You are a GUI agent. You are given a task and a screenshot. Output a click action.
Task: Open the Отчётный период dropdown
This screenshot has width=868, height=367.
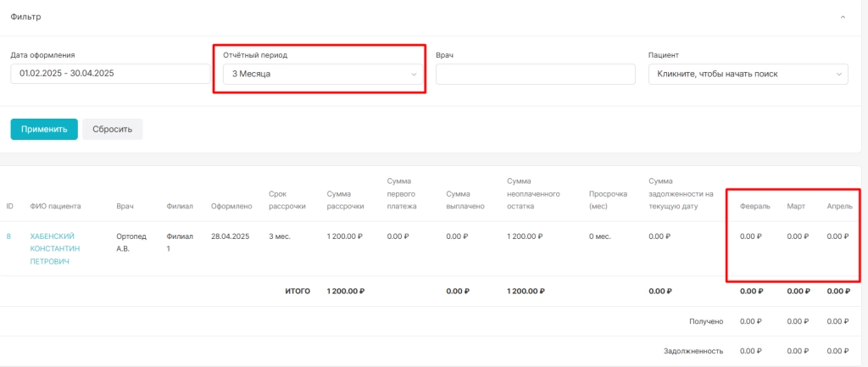tap(323, 74)
